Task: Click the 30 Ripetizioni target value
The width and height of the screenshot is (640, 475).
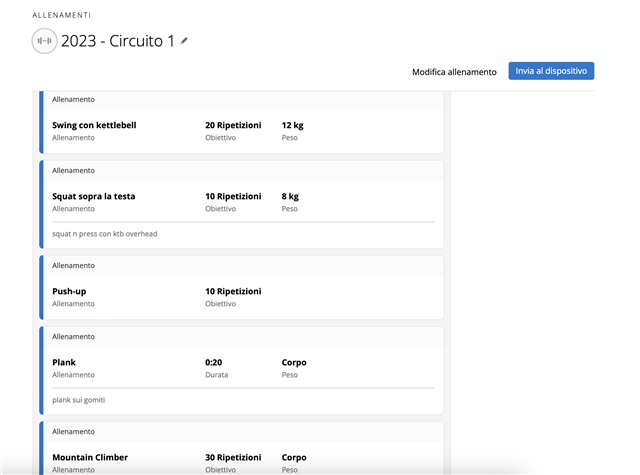Action: tap(233, 457)
